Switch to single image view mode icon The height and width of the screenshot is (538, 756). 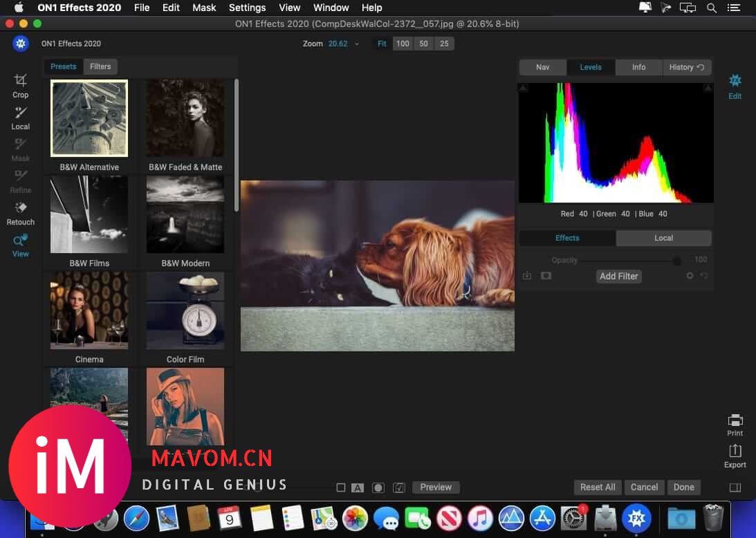[341, 488]
